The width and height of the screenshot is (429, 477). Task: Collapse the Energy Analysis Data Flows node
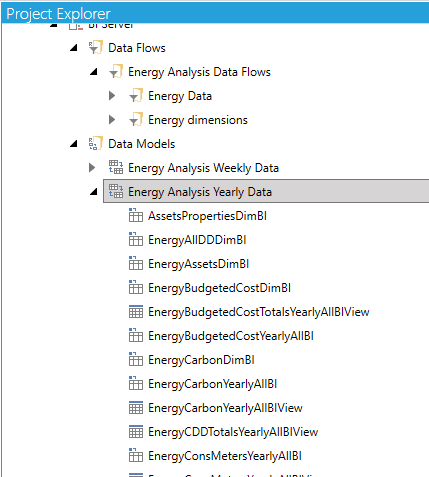(x=94, y=72)
